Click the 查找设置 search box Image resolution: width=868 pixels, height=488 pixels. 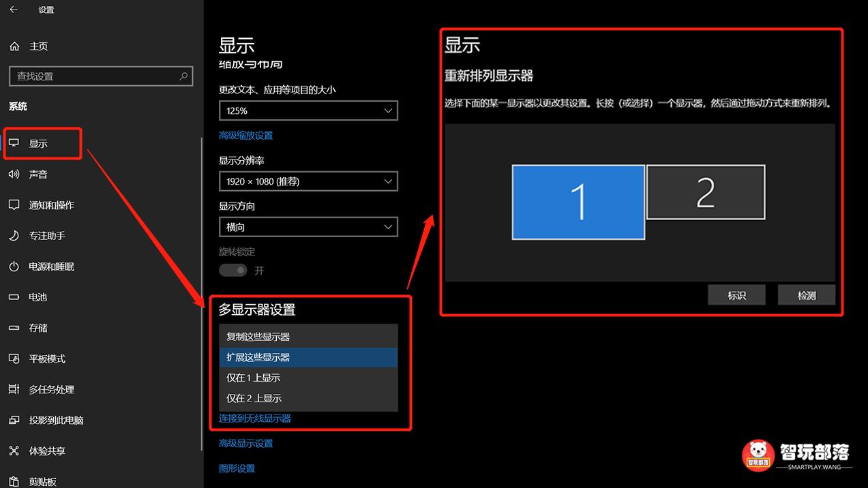(x=100, y=76)
